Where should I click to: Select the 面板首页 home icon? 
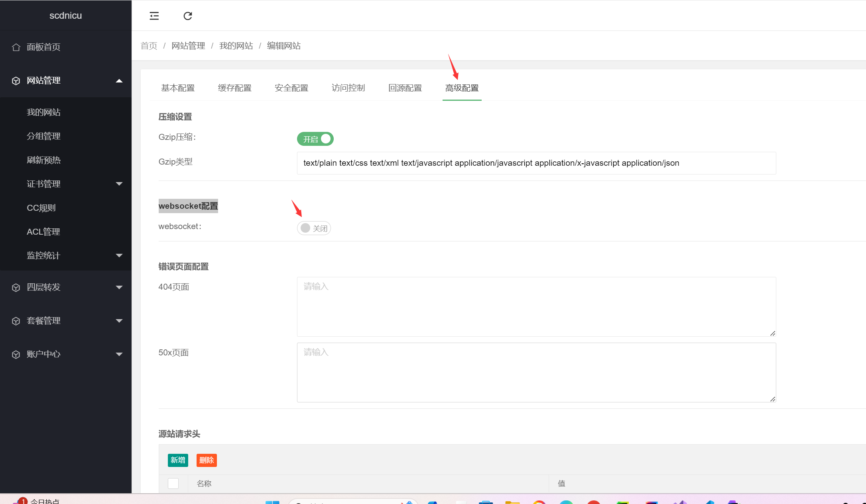(x=16, y=47)
